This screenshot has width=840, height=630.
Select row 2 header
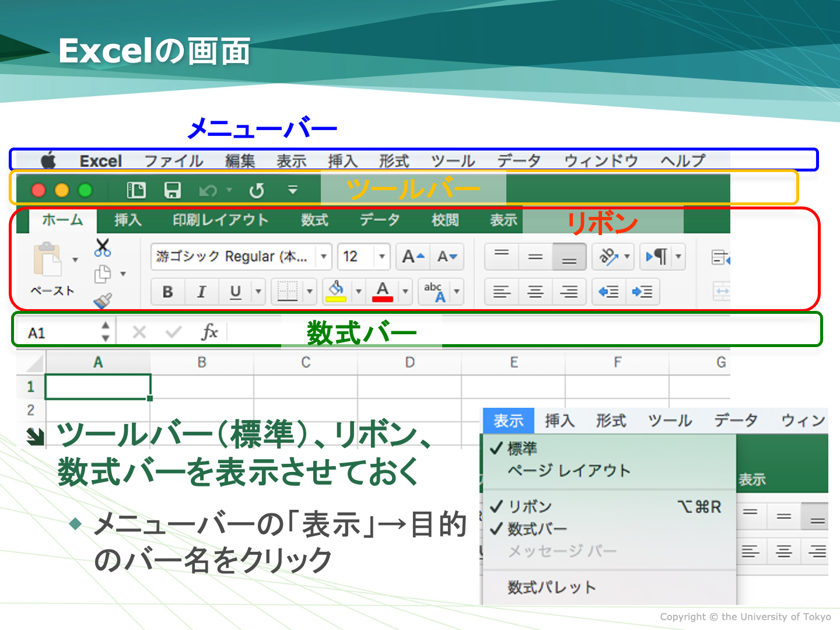30,410
